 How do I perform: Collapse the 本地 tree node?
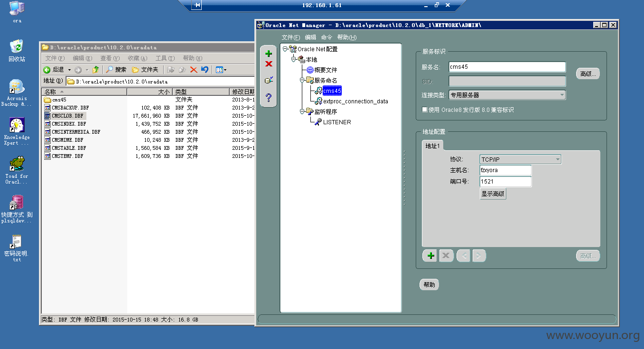pyautogui.click(x=294, y=59)
